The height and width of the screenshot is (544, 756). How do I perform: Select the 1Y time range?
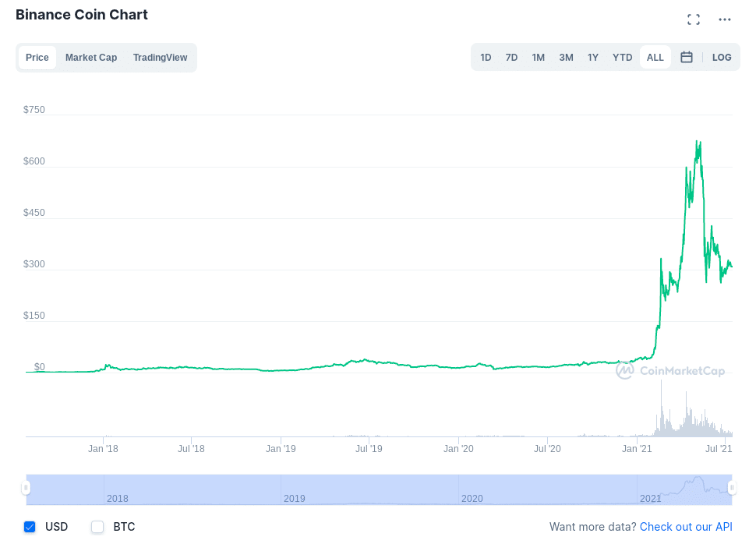pos(592,58)
